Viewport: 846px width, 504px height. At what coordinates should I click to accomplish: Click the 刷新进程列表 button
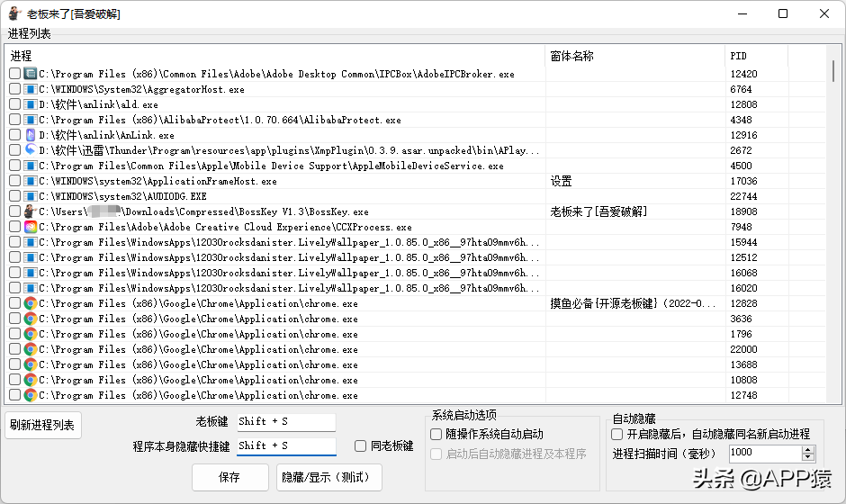pos(42,425)
